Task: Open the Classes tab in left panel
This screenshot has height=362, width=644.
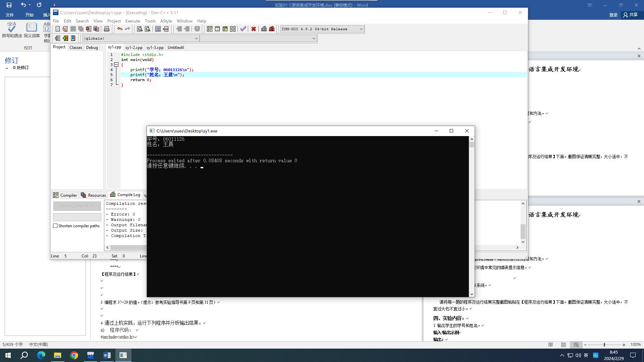Action: click(x=76, y=48)
